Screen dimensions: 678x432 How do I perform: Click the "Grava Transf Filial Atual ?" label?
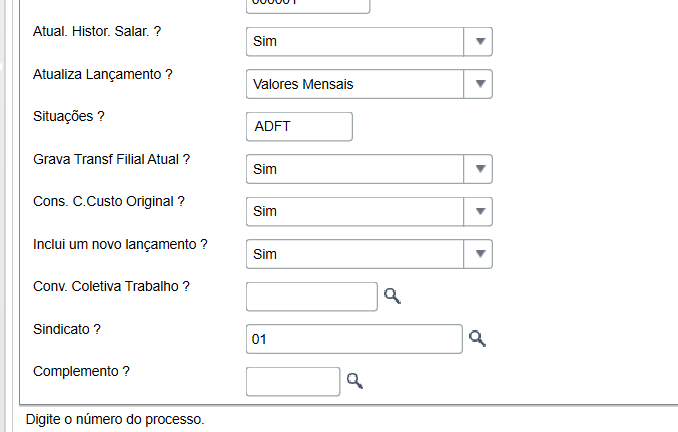coord(111,159)
